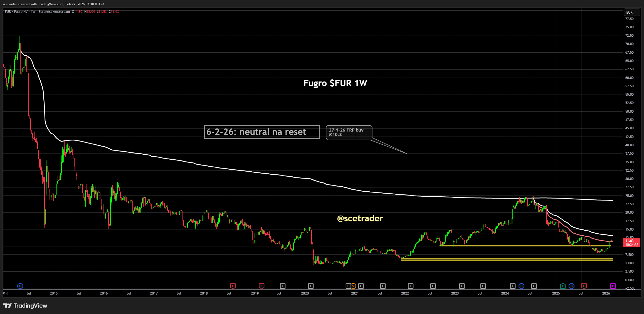Open the EUR currency selector
The width and height of the screenshot is (644, 314).
(630, 13)
